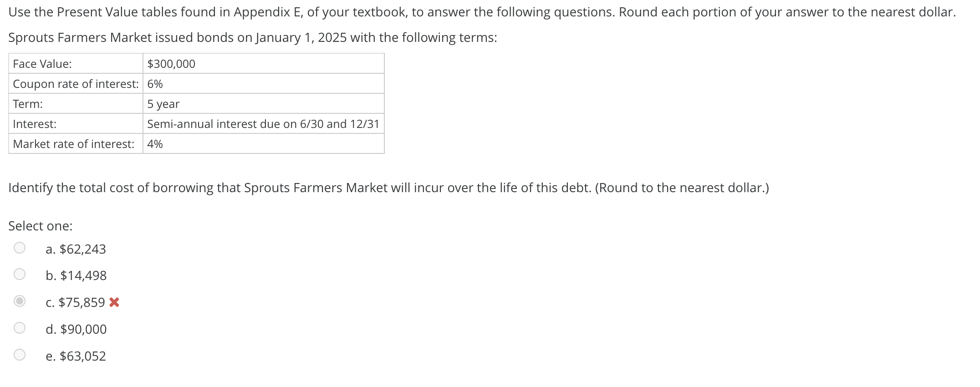This screenshot has width=980, height=387.
Task: Select radio button for answer b. $14,498
Action: 20,274
